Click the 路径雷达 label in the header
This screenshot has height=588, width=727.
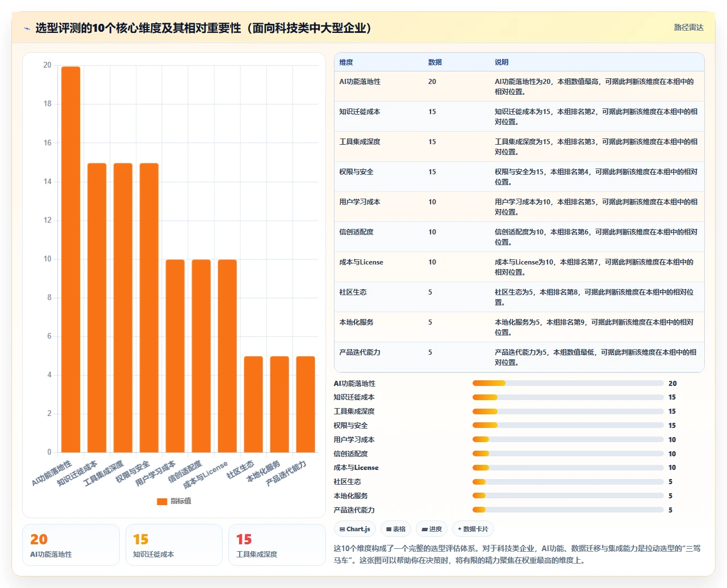click(x=688, y=27)
